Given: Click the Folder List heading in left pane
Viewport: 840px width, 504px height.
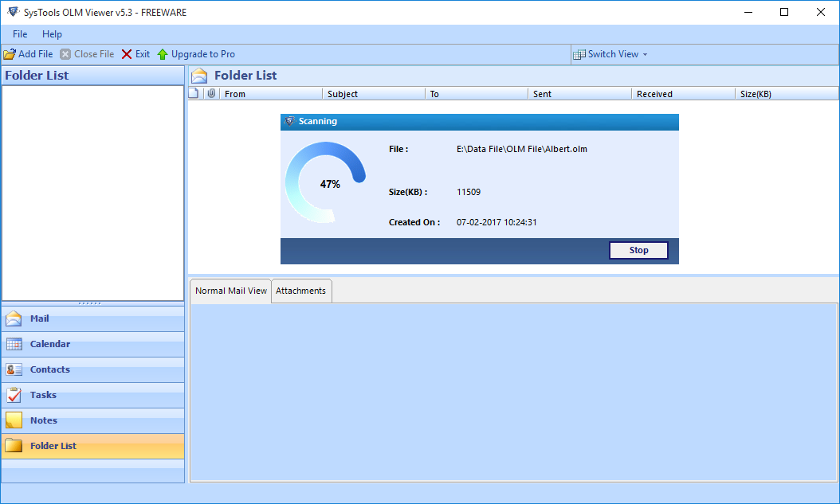Looking at the screenshot, I should click(x=37, y=76).
